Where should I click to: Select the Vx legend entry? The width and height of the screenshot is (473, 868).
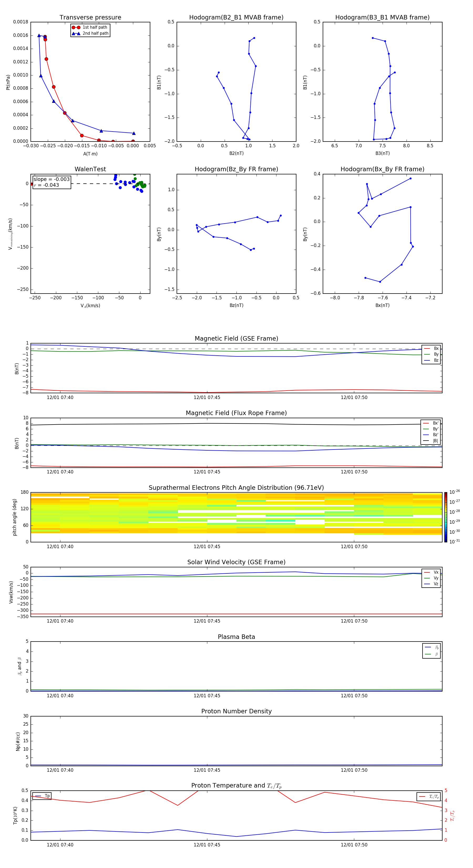tap(431, 572)
